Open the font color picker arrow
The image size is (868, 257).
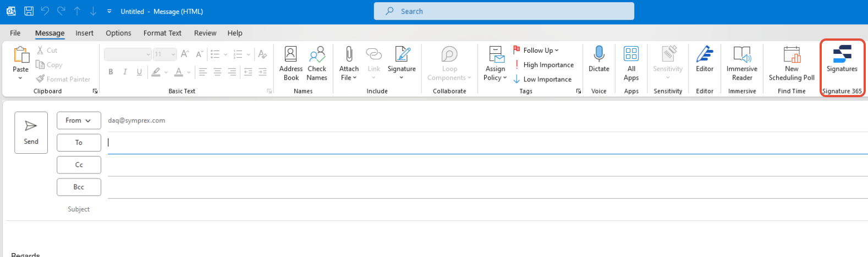click(189, 72)
